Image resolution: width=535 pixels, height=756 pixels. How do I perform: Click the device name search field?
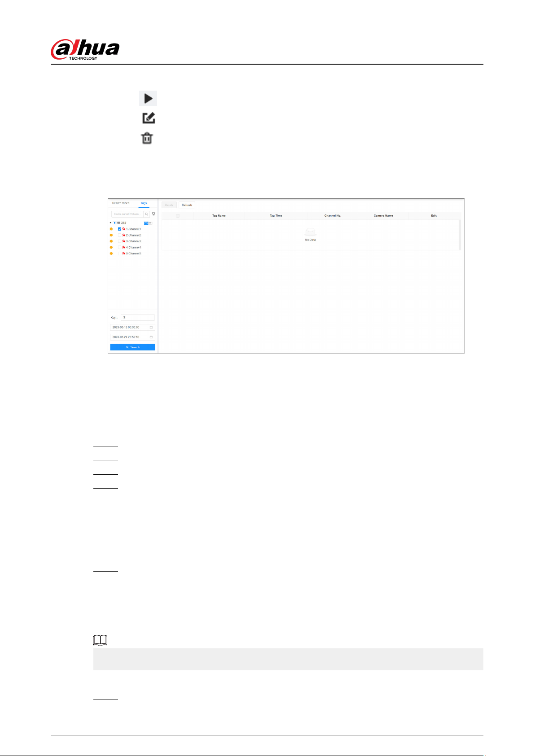[127, 214]
